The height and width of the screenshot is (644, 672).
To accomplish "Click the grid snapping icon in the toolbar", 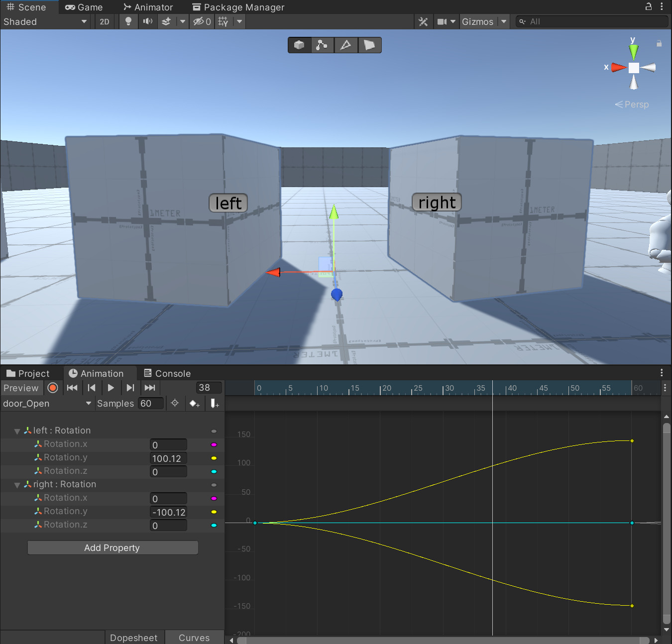I will click(x=223, y=21).
